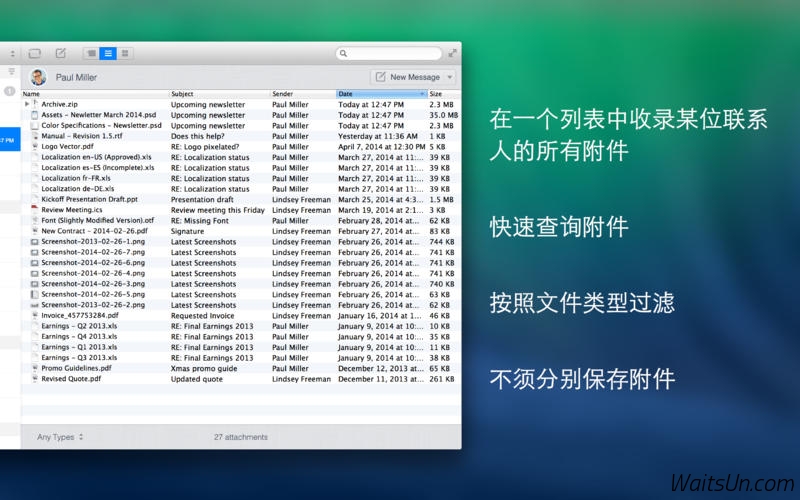Select the highlighted blue sidebar message item

pyautogui.click(x=10, y=139)
